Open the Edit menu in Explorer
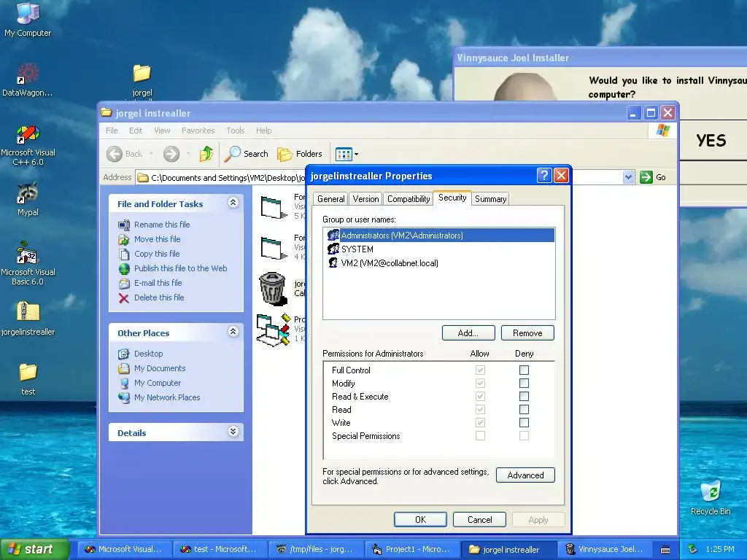 click(x=136, y=131)
